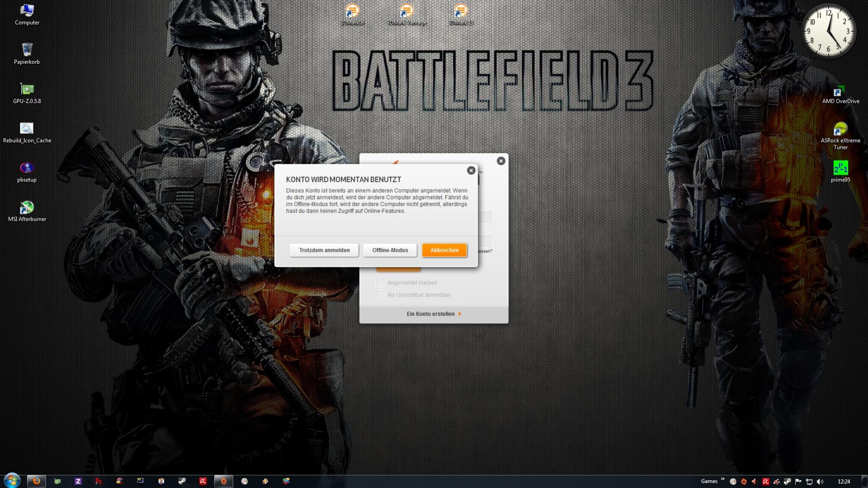Select the prime95 desktop icon
The image size is (868, 488).
click(840, 172)
